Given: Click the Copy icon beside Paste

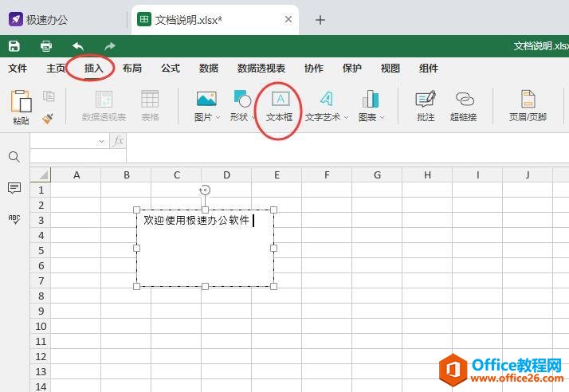Looking at the screenshot, I should (x=49, y=96).
